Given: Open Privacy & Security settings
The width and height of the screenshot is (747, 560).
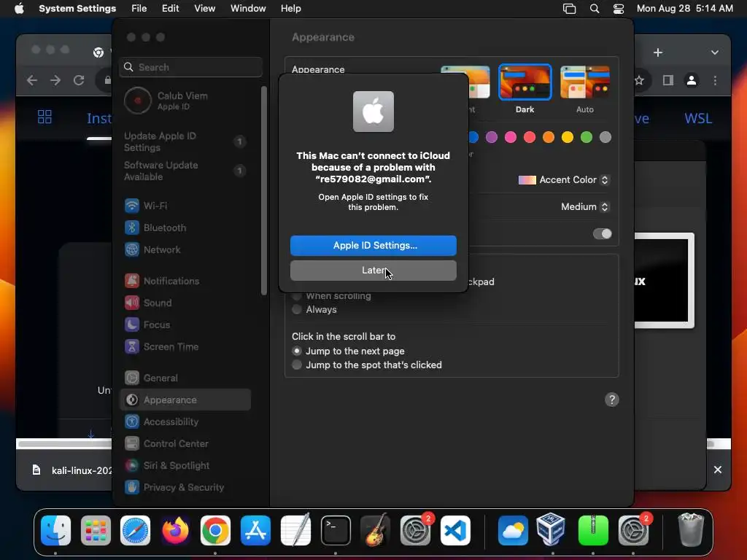Looking at the screenshot, I should [185, 488].
